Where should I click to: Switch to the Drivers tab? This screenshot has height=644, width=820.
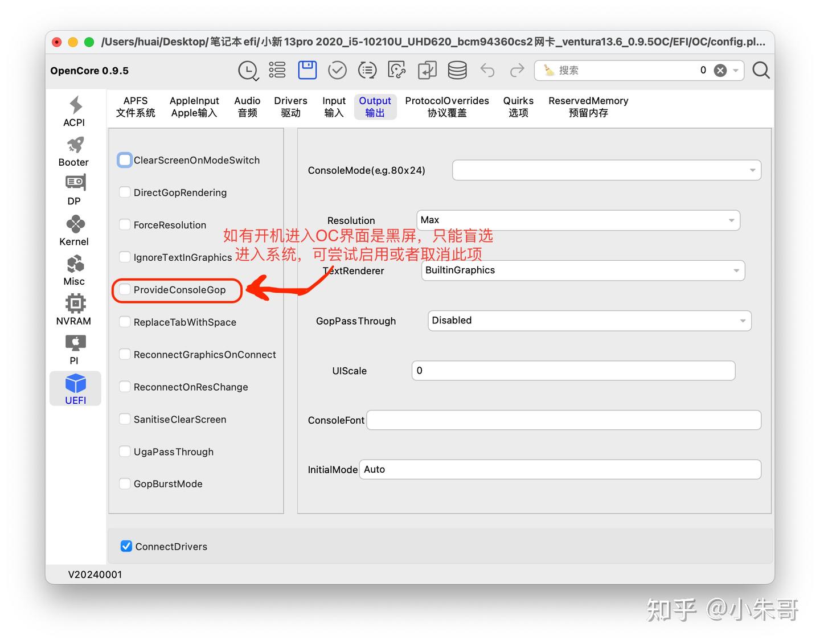pyautogui.click(x=290, y=106)
